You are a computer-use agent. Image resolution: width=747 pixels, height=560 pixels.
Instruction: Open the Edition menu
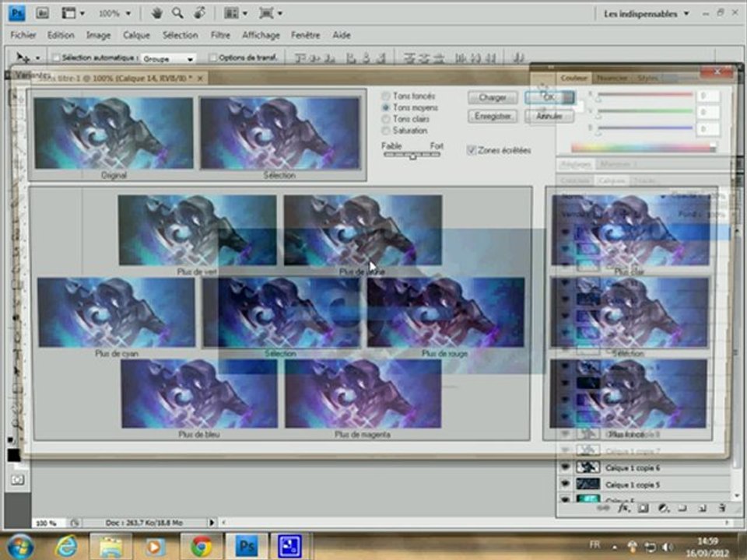(61, 35)
